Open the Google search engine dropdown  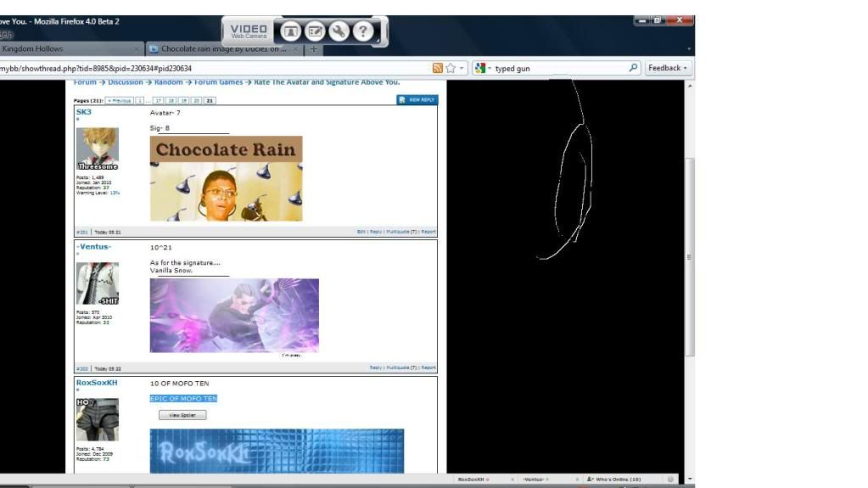click(x=483, y=68)
